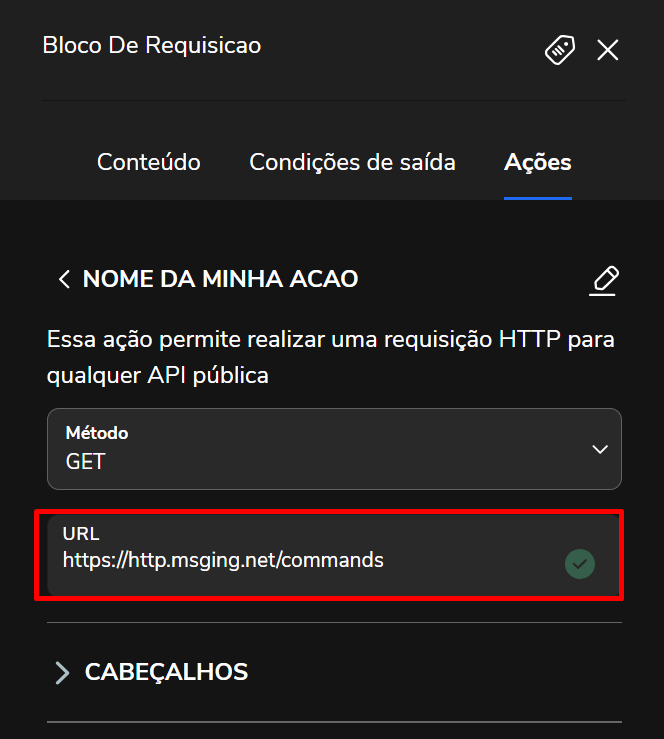Click the NOME DA MINHA ACAO title
Image resolution: width=664 pixels, height=739 pixels.
[x=220, y=279]
